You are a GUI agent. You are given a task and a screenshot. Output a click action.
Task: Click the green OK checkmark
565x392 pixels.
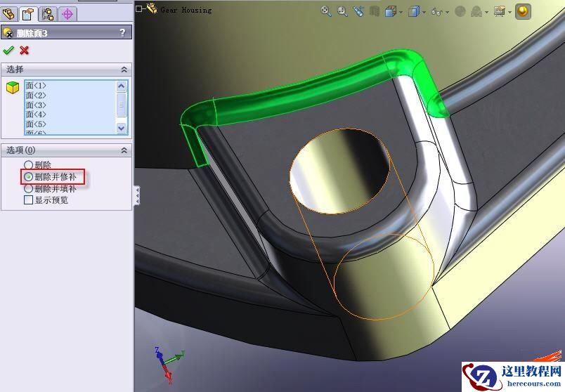tap(8, 50)
